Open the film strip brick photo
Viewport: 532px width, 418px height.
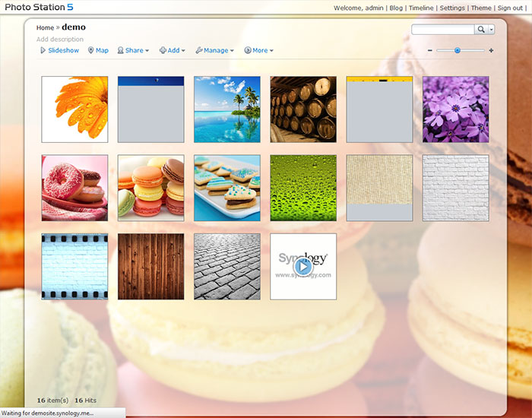tap(74, 267)
